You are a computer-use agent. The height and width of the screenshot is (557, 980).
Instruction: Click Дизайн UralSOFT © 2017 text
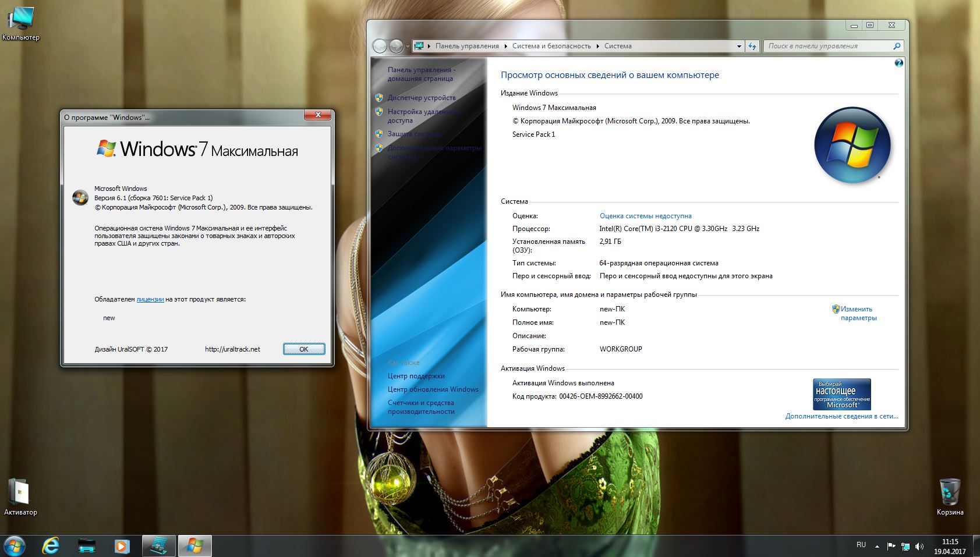coord(131,349)
